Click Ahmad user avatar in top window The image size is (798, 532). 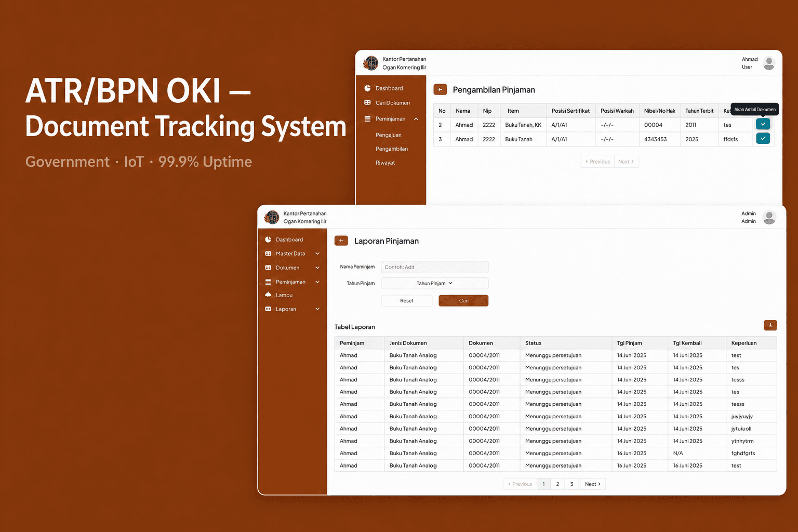769,63
